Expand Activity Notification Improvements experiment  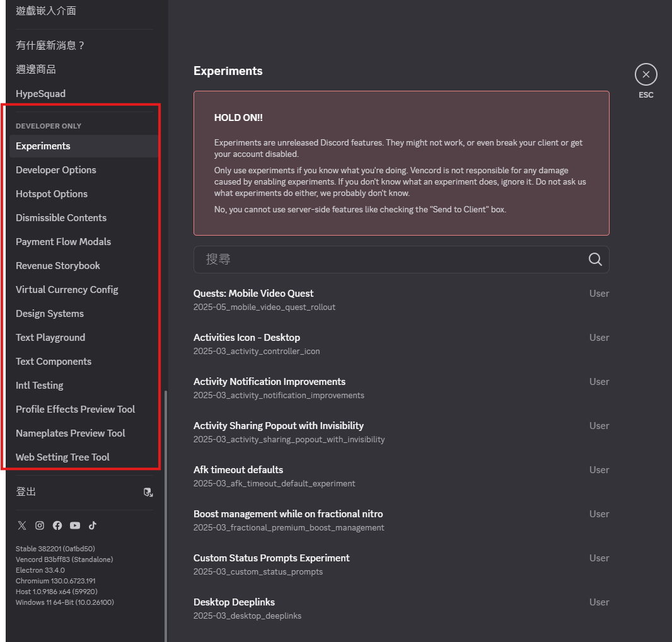pos(401,388)
